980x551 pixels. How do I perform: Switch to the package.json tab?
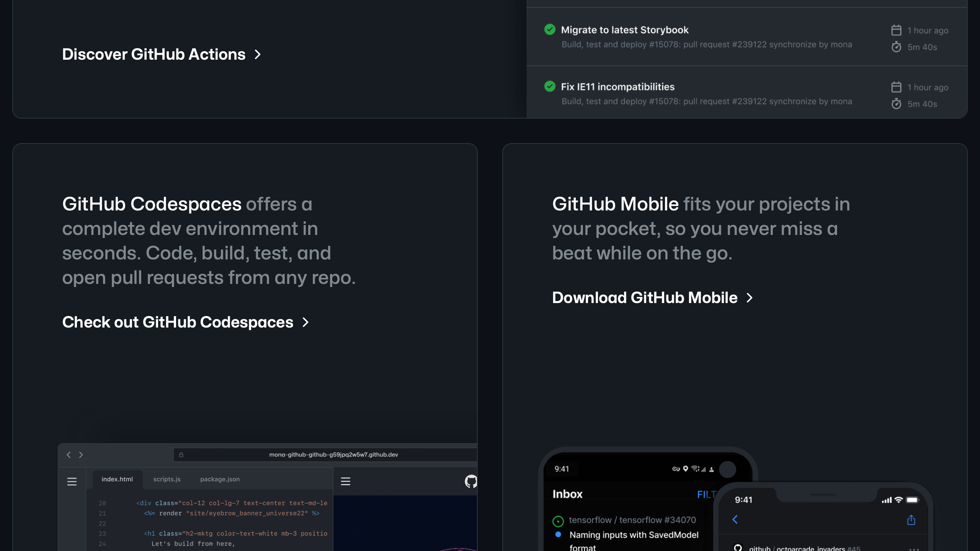click(x=220, y=479)
